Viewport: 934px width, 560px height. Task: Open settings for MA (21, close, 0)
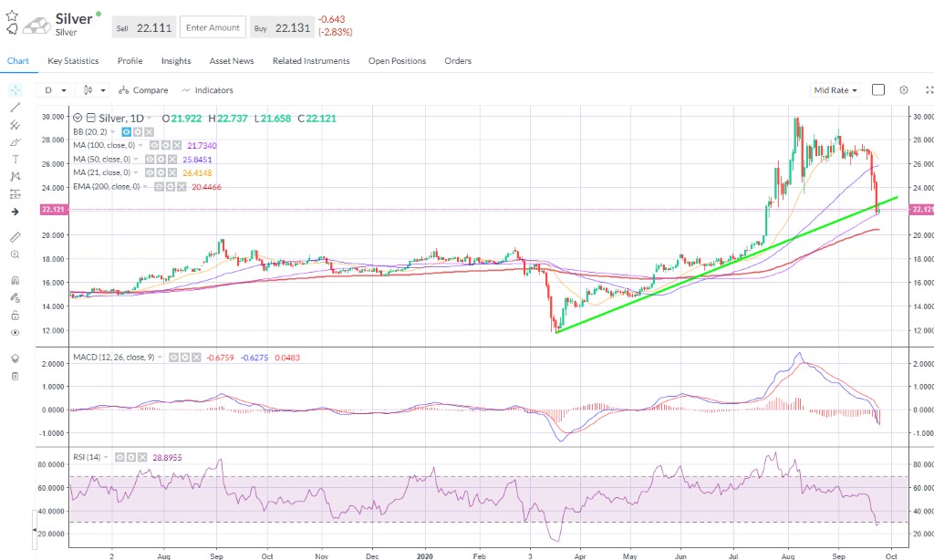(x=161, y=172)
